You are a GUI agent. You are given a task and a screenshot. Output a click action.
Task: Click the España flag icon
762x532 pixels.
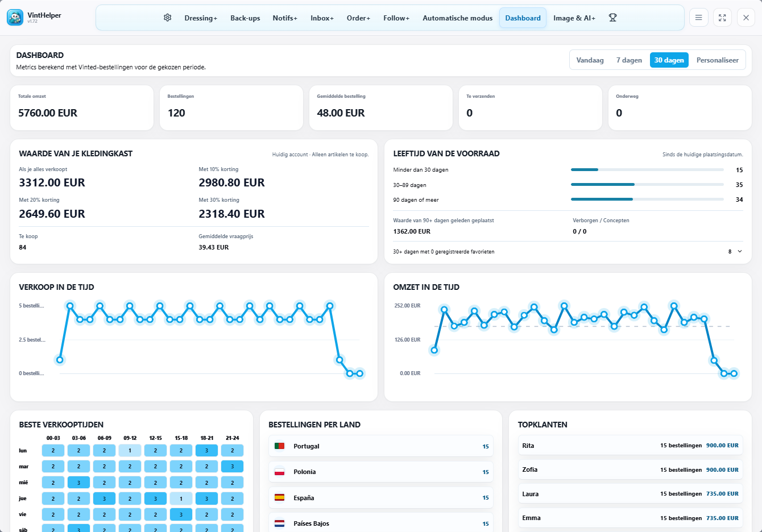pos(279,497)
